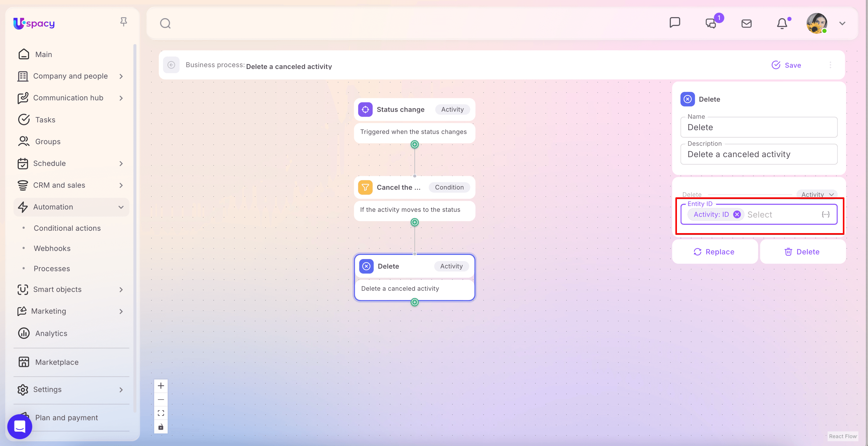The image size is (868, 446).
Task: Click the Replace button
Action: (x=714, y=252)
